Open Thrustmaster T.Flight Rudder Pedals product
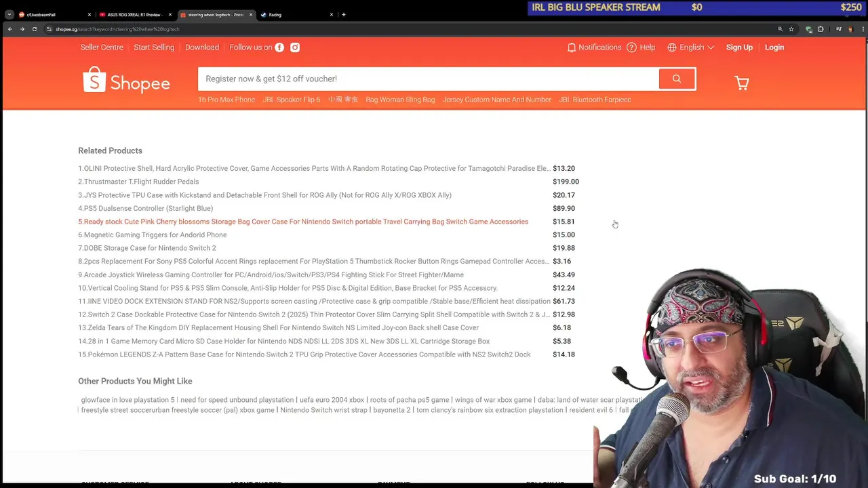The height and width of the screenshot is (488, 868). (138, 182)
